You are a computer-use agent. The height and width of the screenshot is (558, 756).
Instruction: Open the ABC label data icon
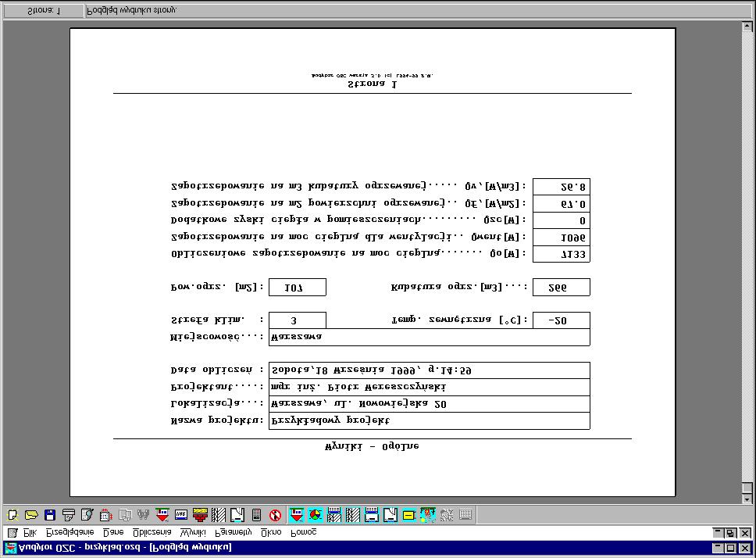click(181, 515)
